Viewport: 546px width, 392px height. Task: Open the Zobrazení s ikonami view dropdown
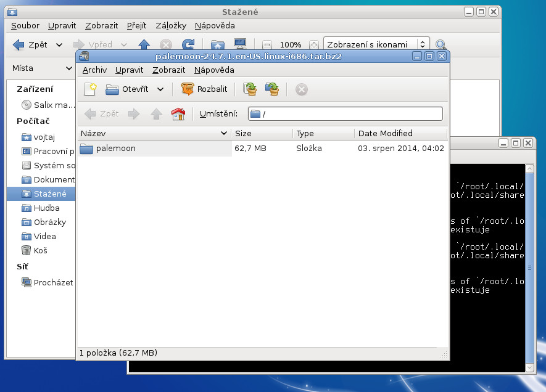coord(376,44)
